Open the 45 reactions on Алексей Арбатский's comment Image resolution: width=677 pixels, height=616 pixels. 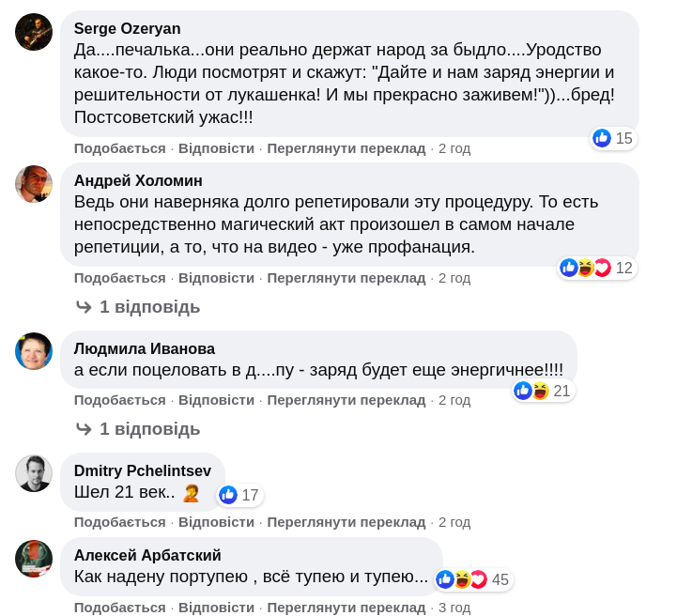(x=474, y=580)
